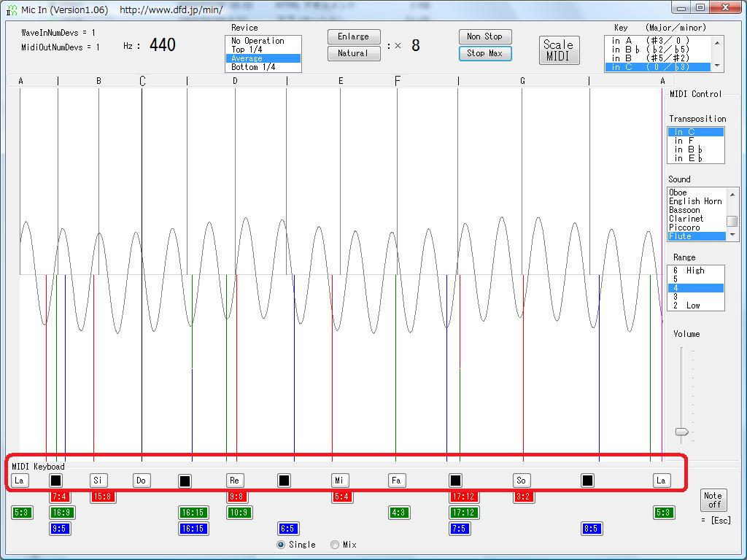
Task: Click the red 5:4 ratio button
Action: (342, 497)
